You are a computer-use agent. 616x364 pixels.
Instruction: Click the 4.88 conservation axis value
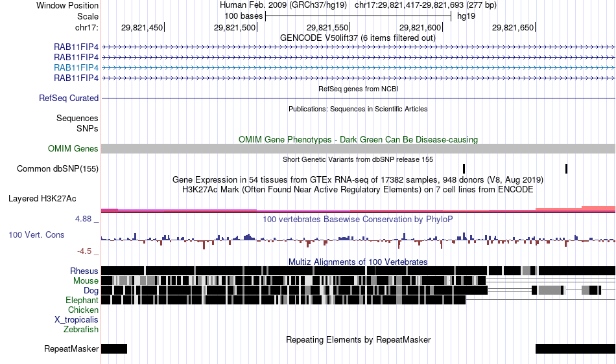(83, 219)
